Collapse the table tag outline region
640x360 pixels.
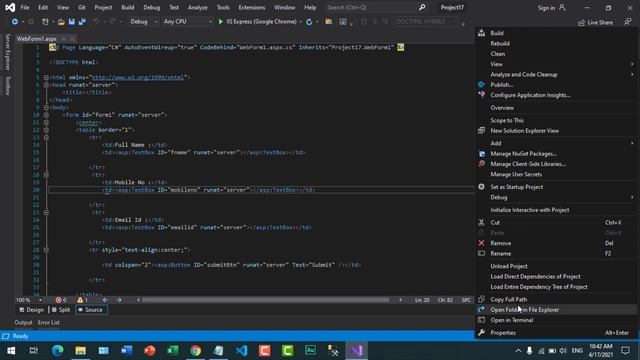point(46,130)
